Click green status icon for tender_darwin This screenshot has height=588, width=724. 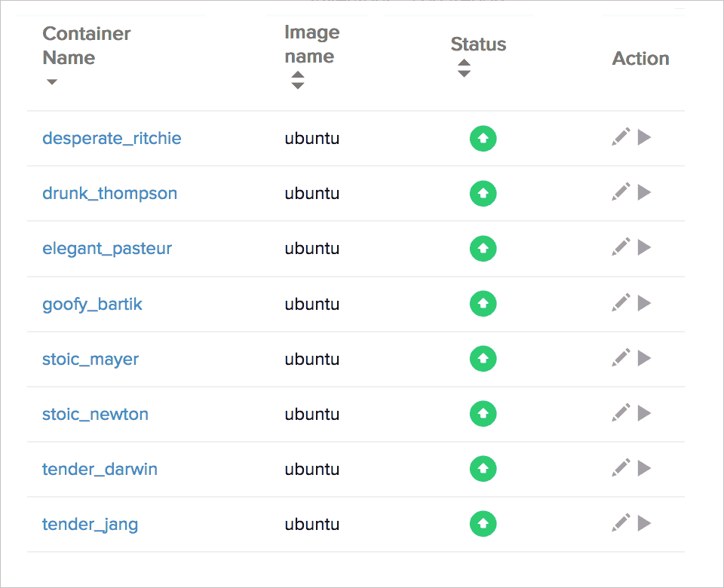coord(483,469)
